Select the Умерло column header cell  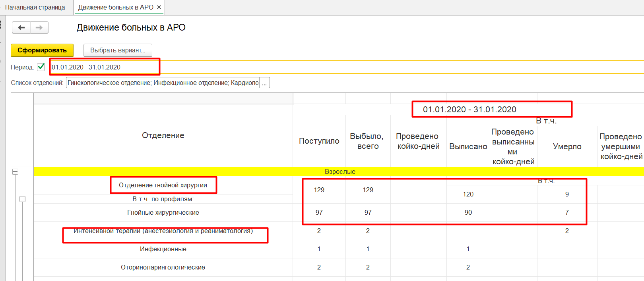point(567,146)
